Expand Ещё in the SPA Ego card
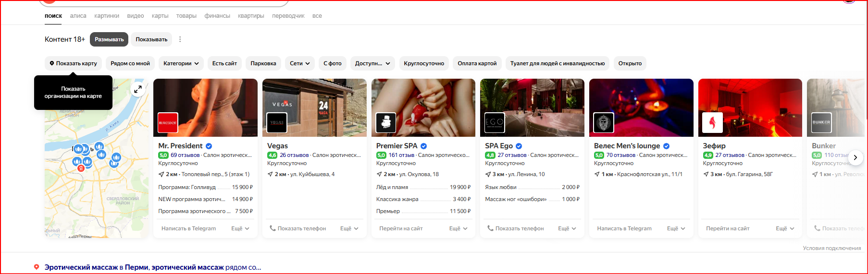The width and height of the screenshot is (868, 274). pyautogui.click(x=567, y=228)
